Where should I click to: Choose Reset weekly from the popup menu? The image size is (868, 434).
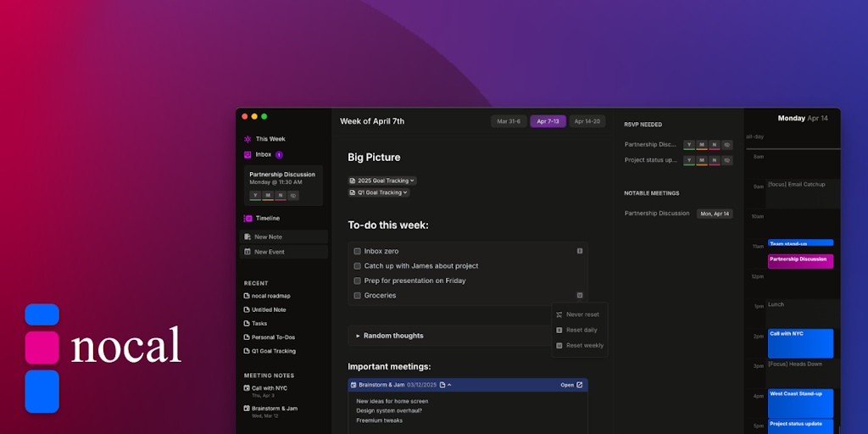[x=579, y=346]
